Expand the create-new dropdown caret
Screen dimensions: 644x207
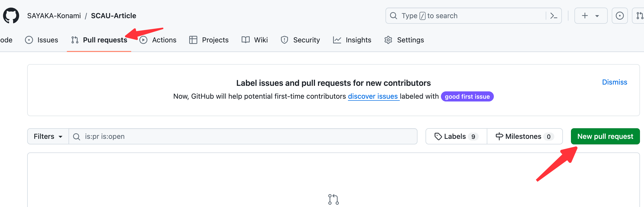tap(597, 16)
